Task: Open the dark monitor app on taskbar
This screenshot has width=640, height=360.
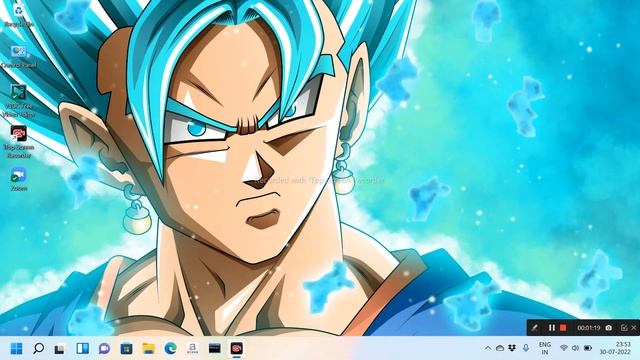Action: point(215,348)
